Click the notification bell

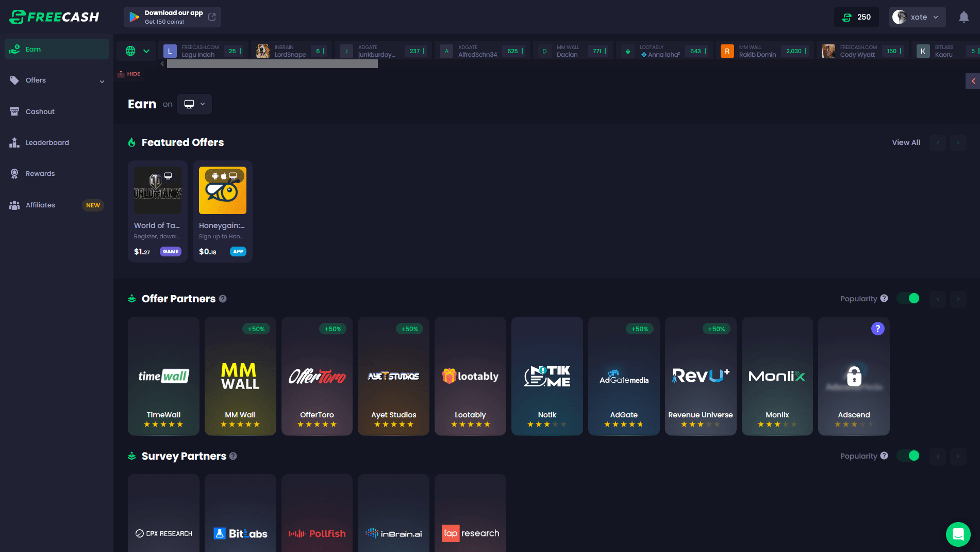click(x=964, y=17)
